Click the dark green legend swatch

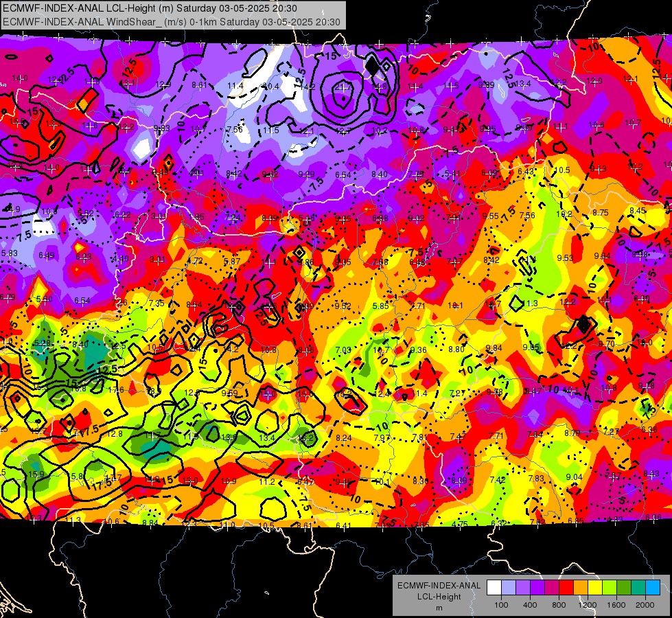tap(624, 587)
